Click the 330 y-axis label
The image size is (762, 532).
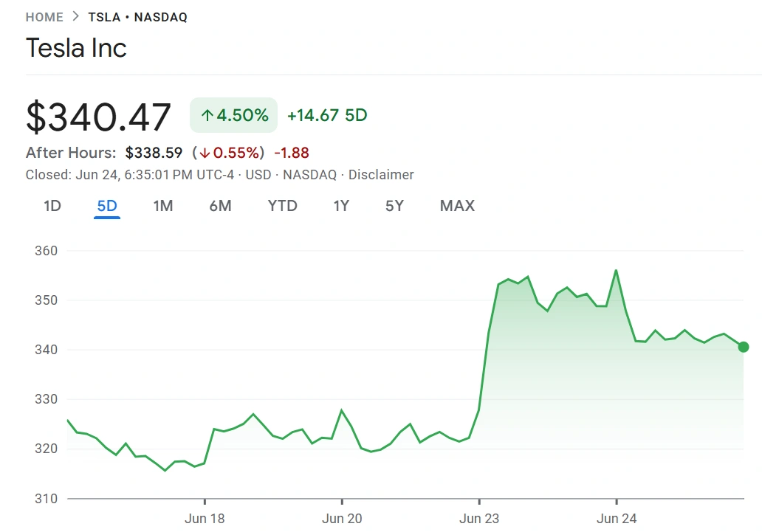[x=47, y=399]
